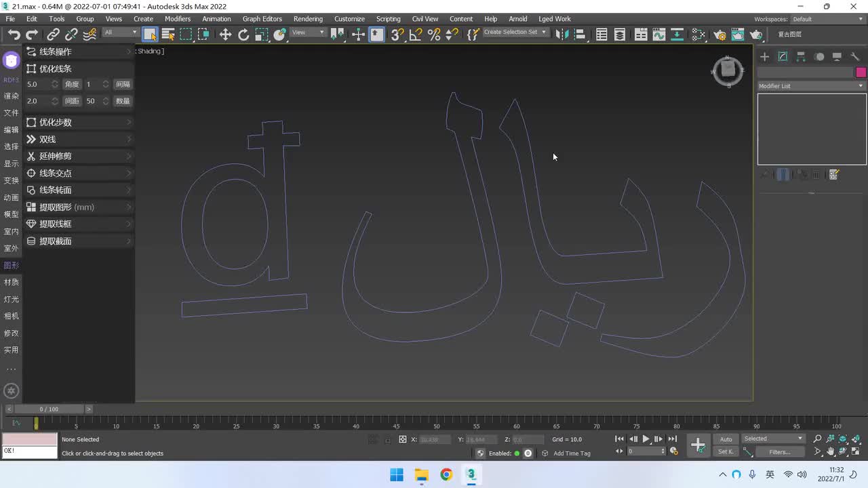Select the Move tool in main toolbar
The width and height of the screenshot is (868, 488).
point(225,35)
